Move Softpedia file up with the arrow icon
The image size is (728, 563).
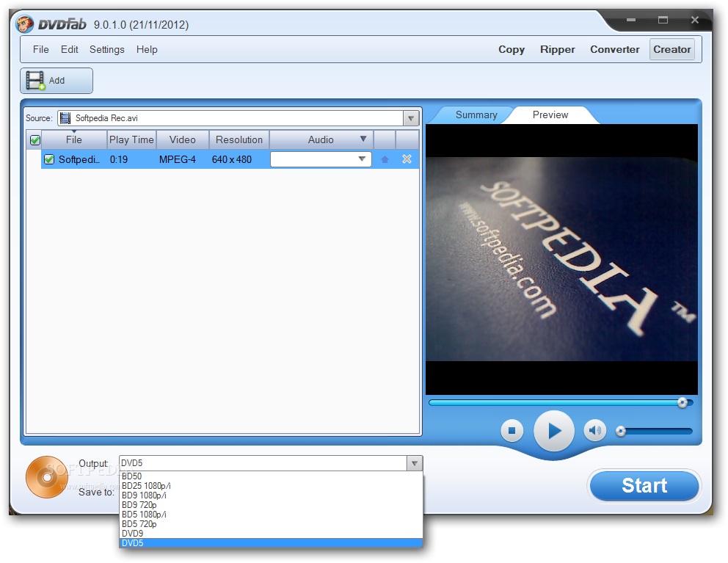coord(385,159)
